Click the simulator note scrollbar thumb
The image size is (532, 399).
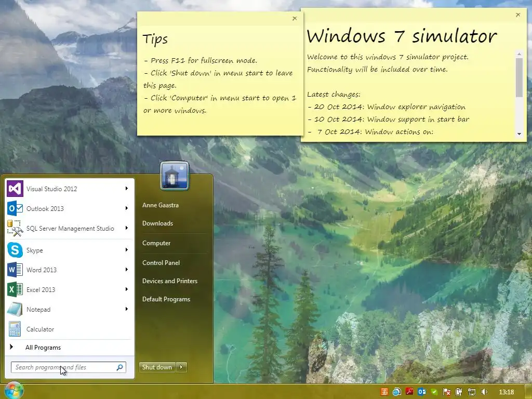coord(519,77)
